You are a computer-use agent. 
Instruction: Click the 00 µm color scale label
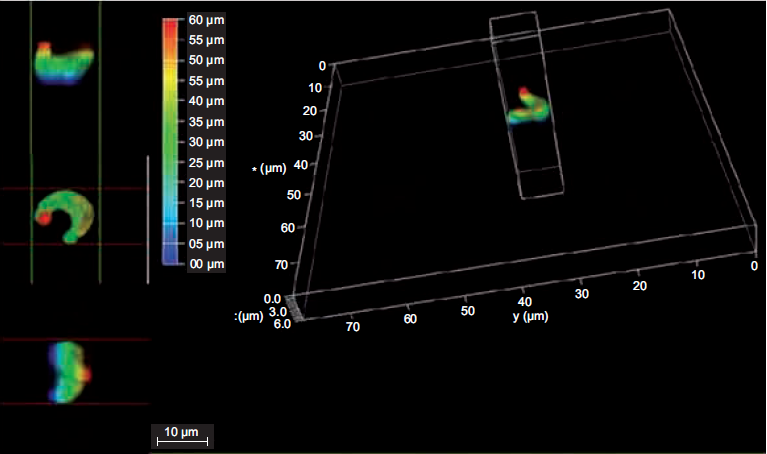[x=207, y=263]
